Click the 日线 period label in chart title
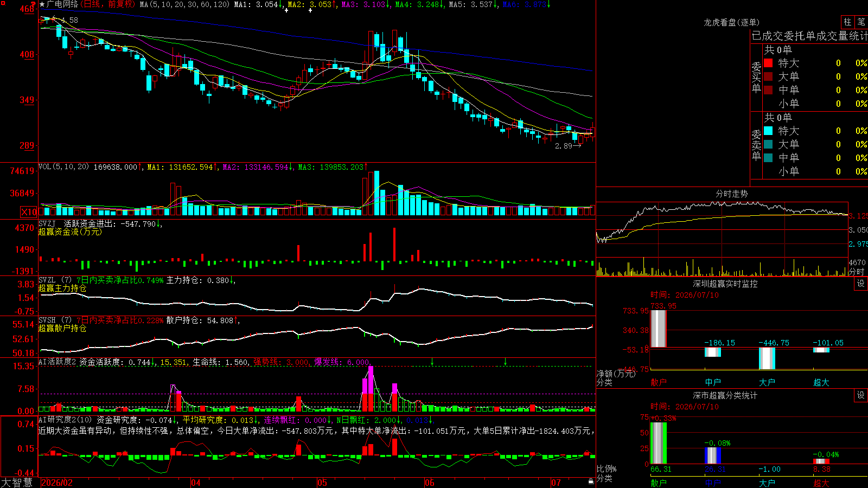The image size is (868, 488). click(x=92, y=4)
